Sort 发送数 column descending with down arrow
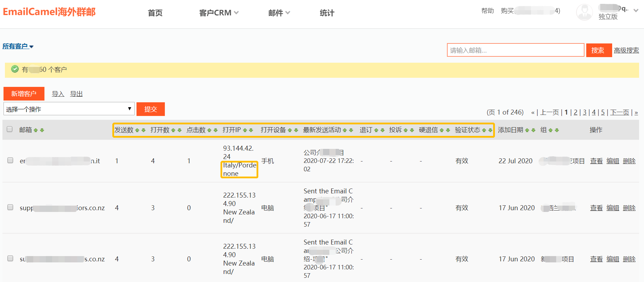 click(x=143, y=130)
